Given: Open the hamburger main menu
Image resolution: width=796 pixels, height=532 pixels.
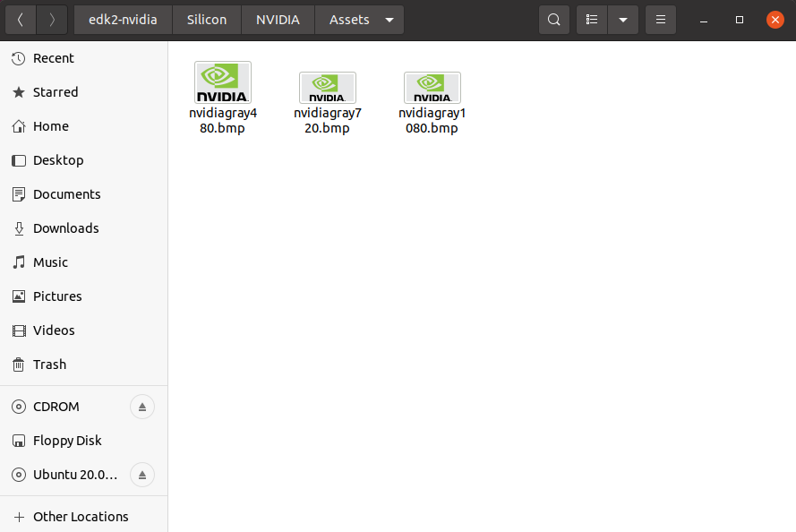Looking at the screenshot, I should 660,20.
